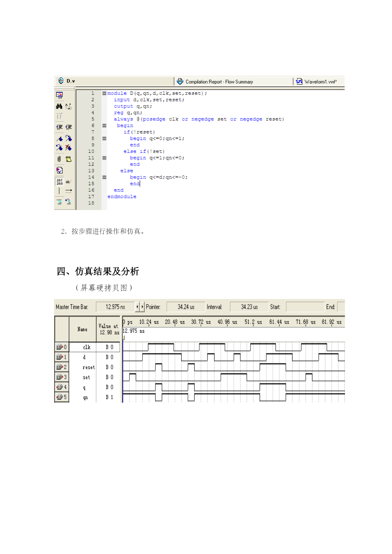Screen dimensions: 392x554
Task: Click the analyze current file checkmark icon
Action: point(59,171)
